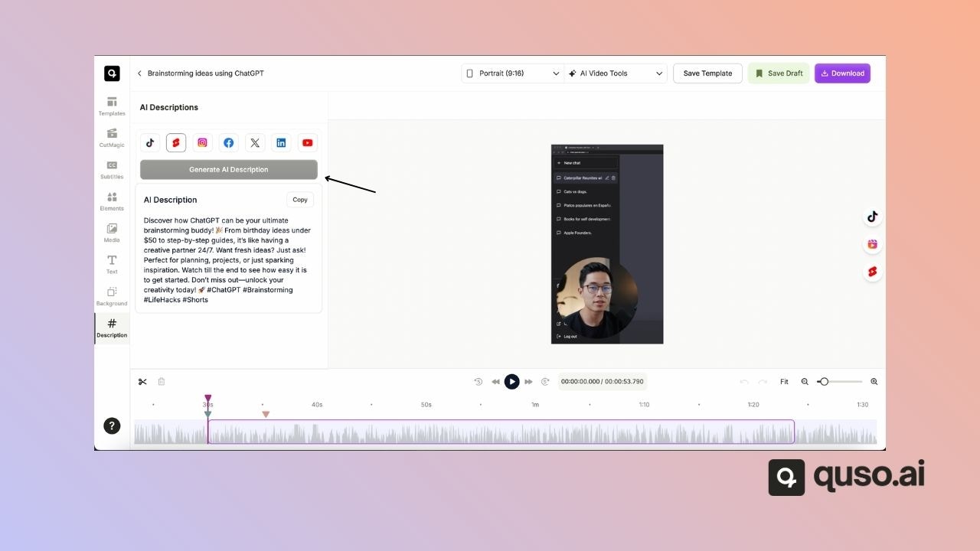980x551 pixels.
Task: Select the YouTube platform icon
Action: pos(307,142)
